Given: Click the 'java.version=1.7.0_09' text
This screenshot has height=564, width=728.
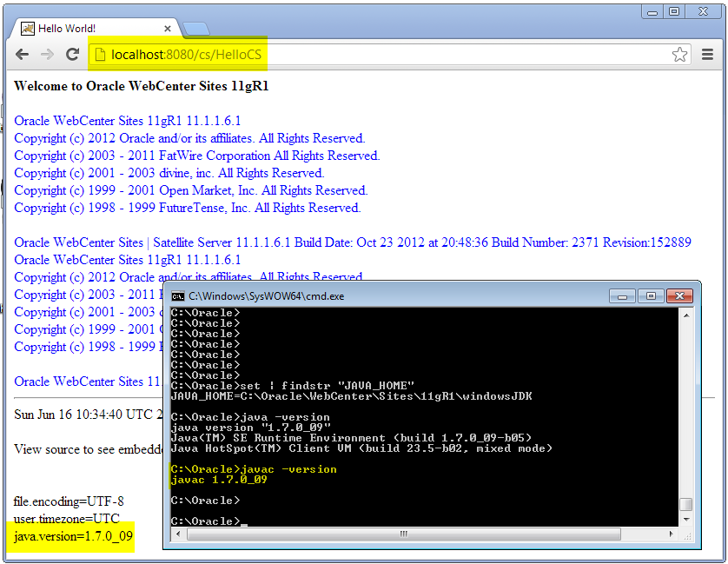Looking at the screenshot, I should coord(73,536).
